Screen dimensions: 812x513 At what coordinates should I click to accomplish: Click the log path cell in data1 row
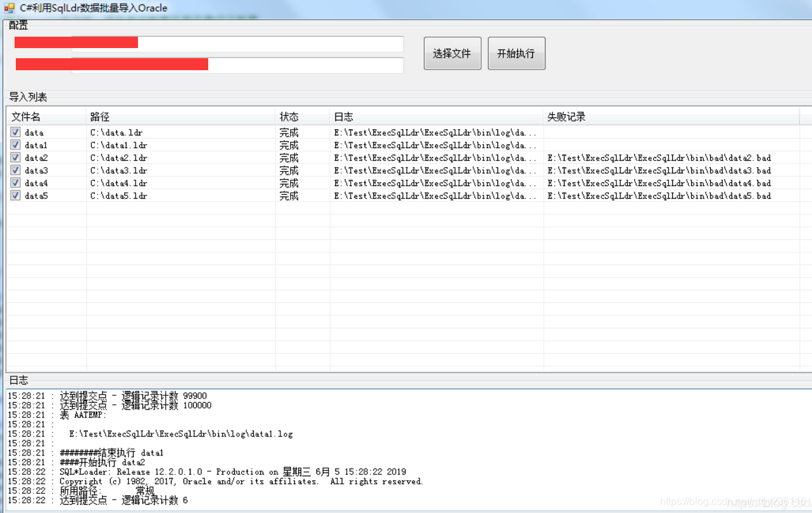tap(435, 145)
